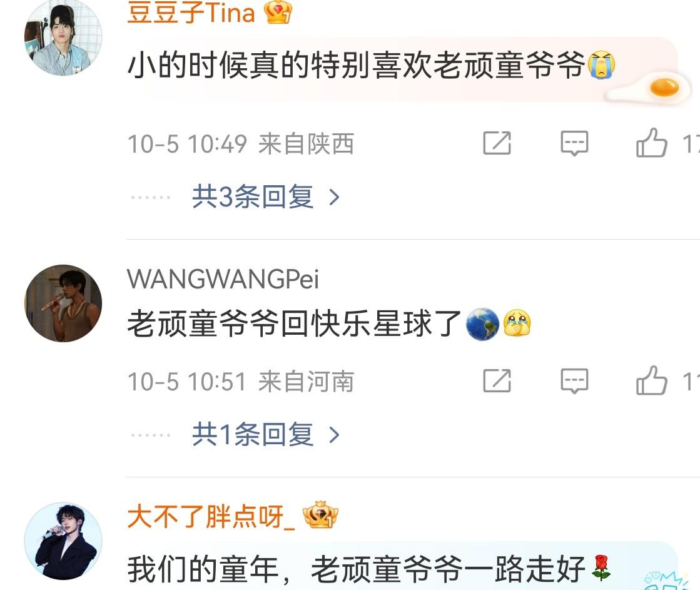Tap the crown badge beside 大不了胖点呀_
Viewport: 700px width, 590px height.
[x=320, y=515]
